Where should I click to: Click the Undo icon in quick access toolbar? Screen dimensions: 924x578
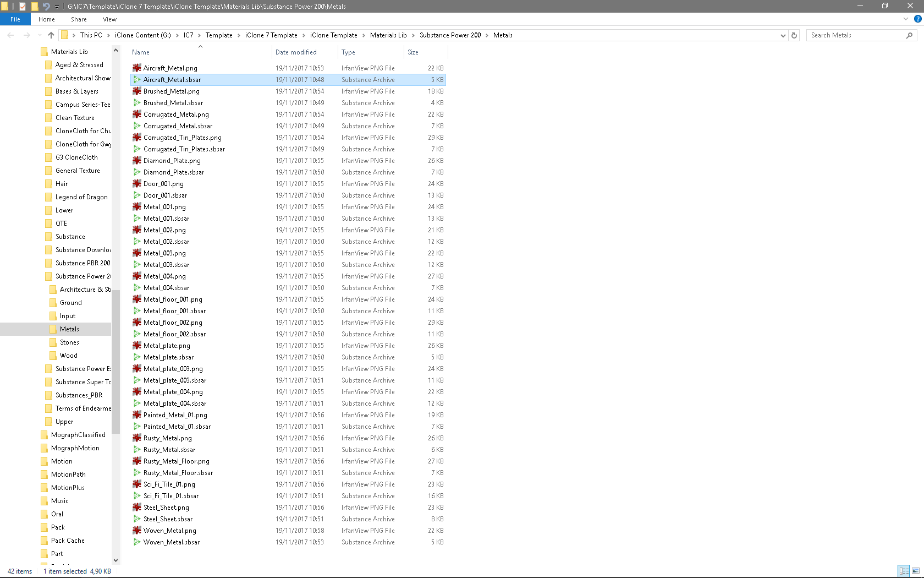pyautogui.click(x=46, y=7)
